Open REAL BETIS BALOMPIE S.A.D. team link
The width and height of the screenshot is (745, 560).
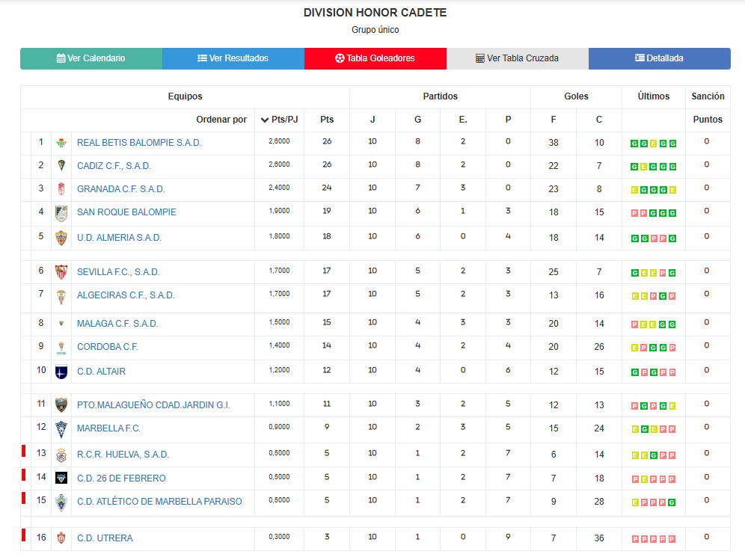(139, 143)
